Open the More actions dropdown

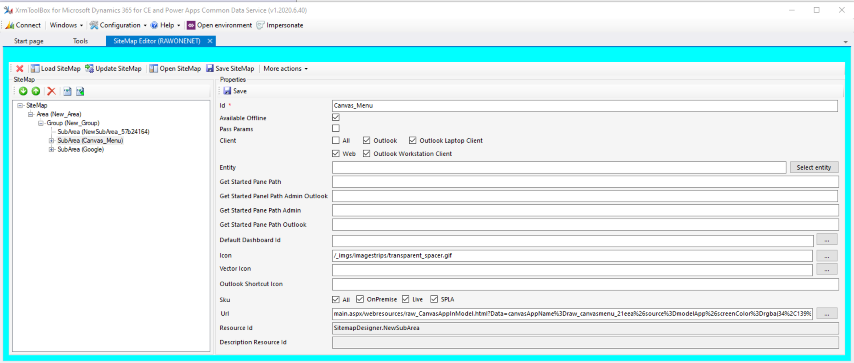click(285, 69)
